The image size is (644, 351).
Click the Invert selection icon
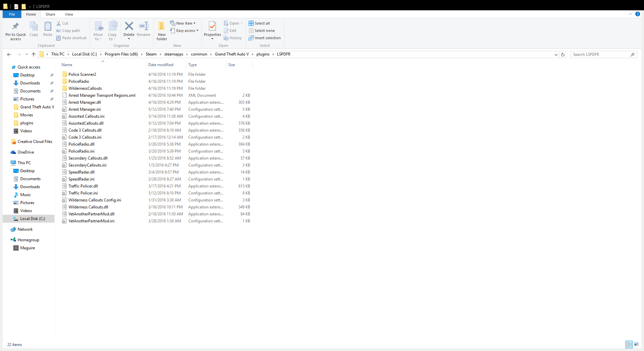tap(251, 38)
